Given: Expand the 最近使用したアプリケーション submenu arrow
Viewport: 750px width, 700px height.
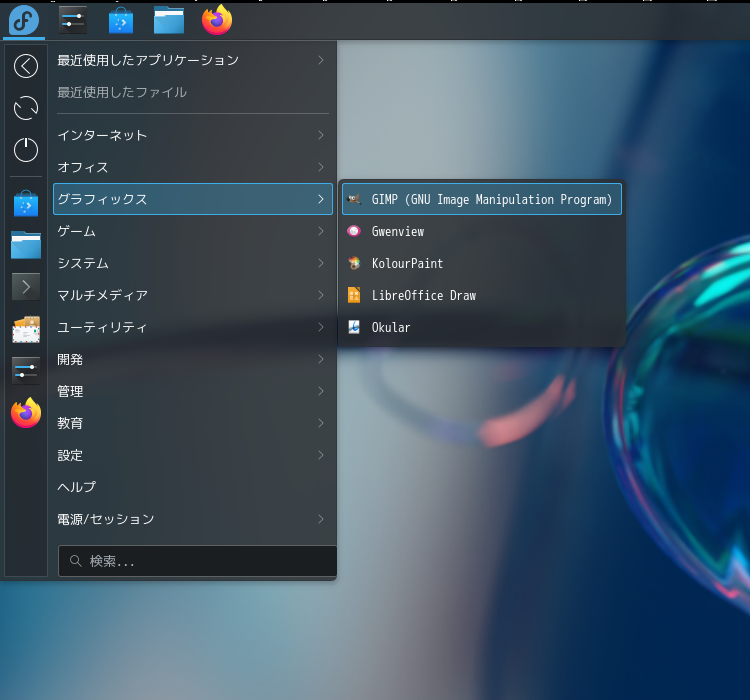Looking at the screenshot, I should point(321,60).
